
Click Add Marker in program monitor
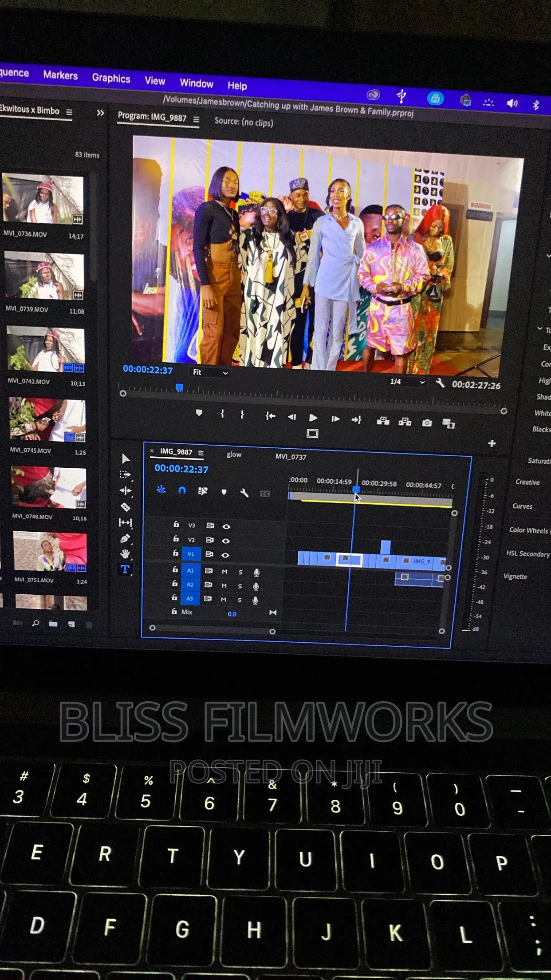(x=199, y=413)
